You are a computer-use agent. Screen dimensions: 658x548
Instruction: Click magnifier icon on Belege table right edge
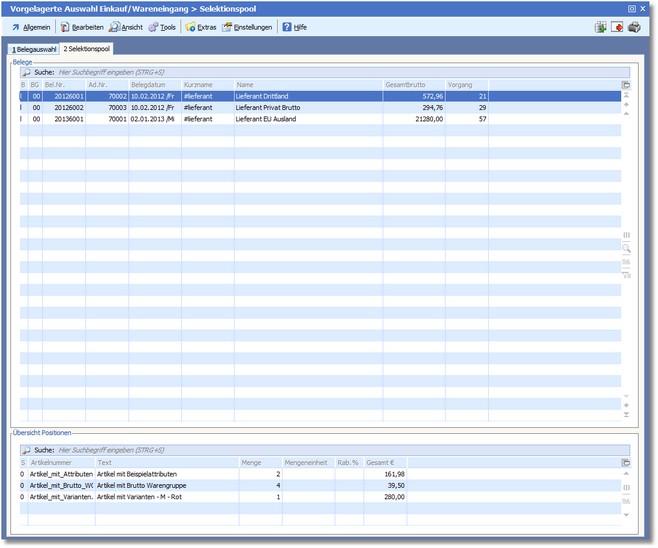[626, 247]
